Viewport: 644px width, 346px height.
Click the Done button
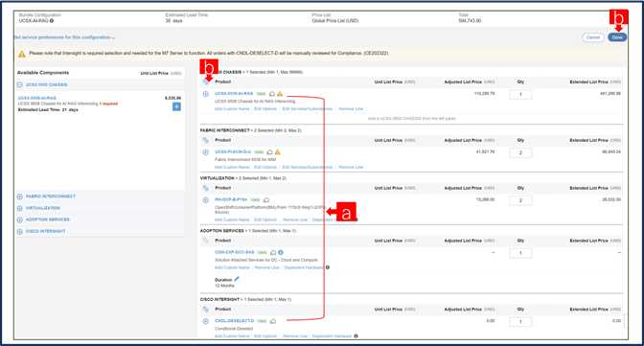coord(617,37)
